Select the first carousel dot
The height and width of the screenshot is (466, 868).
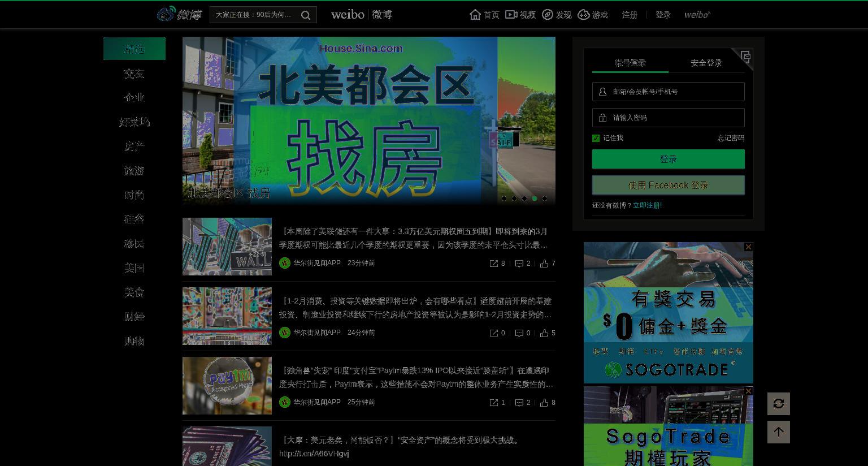[504, 199]
